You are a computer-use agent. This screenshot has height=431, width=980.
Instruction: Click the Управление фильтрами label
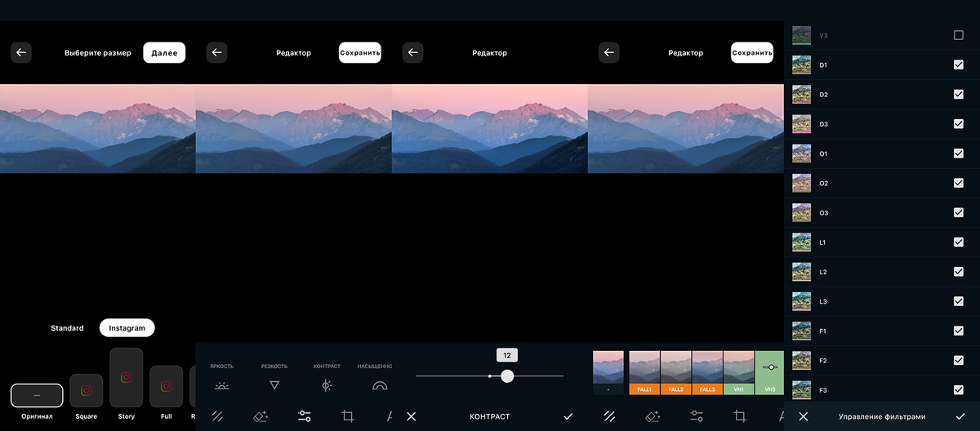pyautogui.click(x=882, y=416)
